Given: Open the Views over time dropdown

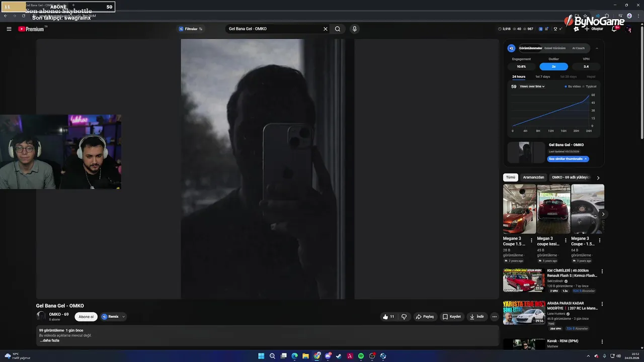Looking at the screenshot, I should (x=532, y=86).
